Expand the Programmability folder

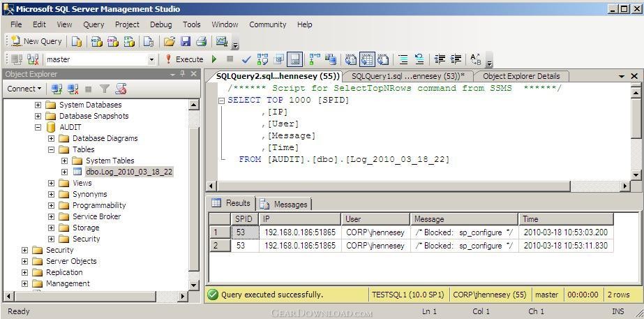tap(51, 205)
